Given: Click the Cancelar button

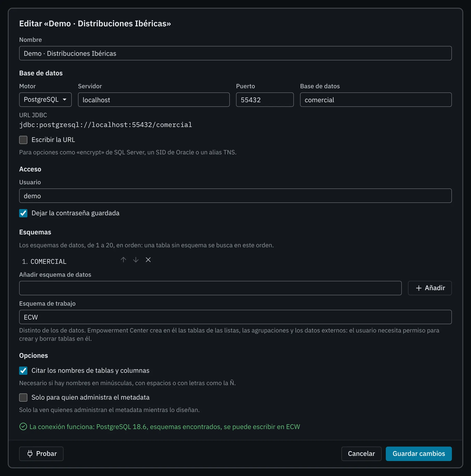Looking at the screenshot, I should pyautogui.click(x=361, y=454).
